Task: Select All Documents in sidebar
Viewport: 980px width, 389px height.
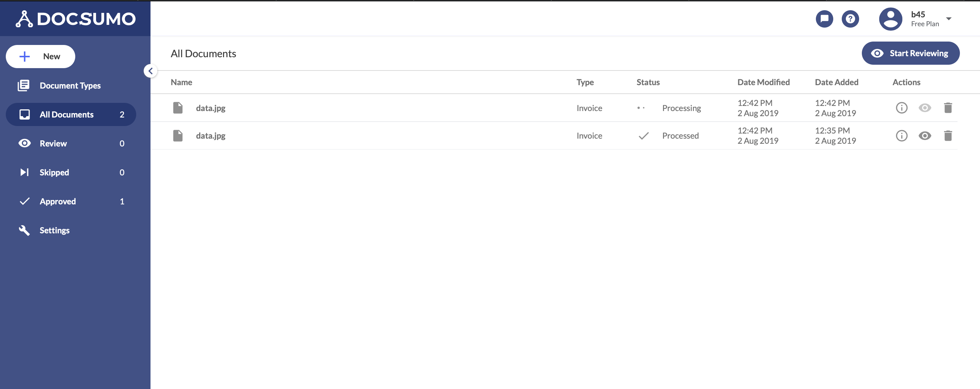Action: click(x=71, y=114)
